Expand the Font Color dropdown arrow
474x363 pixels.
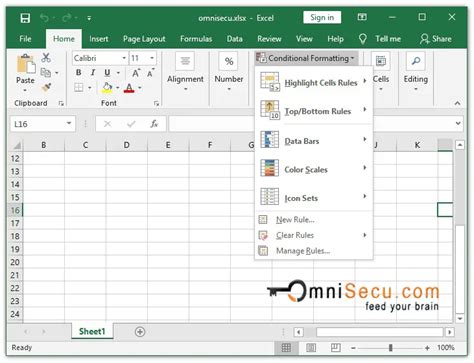pos(140,88)
